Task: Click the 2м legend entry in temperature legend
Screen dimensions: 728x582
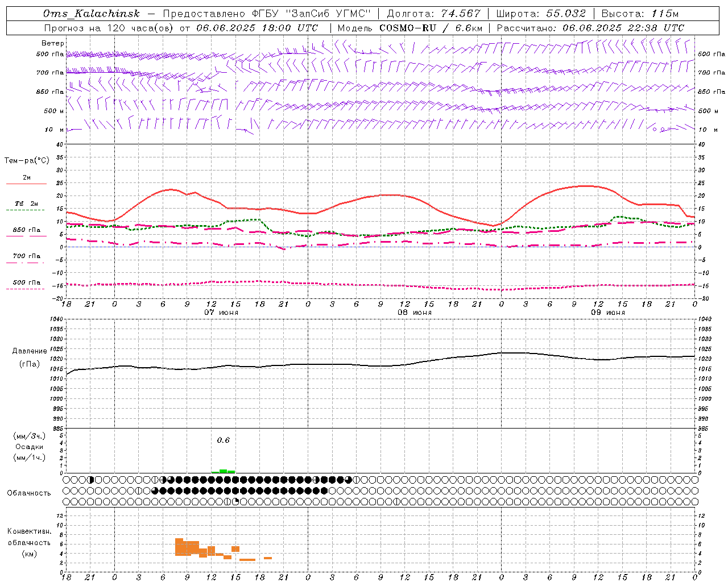Action: point(26,177)
